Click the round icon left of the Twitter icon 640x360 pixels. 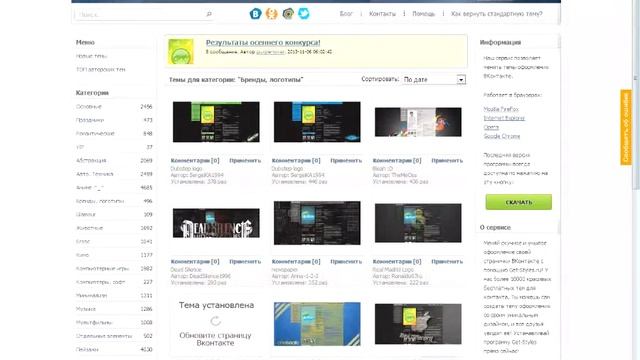(x=288, y=14)
